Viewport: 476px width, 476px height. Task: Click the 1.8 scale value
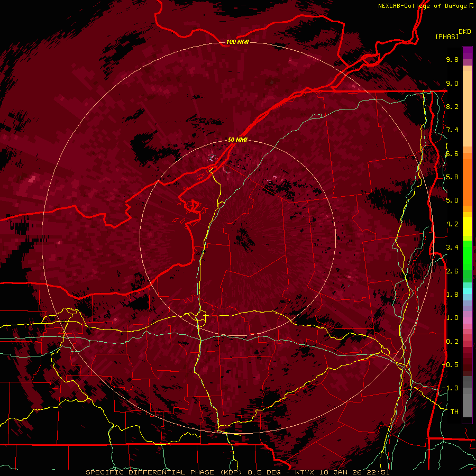tap(452, 295)
